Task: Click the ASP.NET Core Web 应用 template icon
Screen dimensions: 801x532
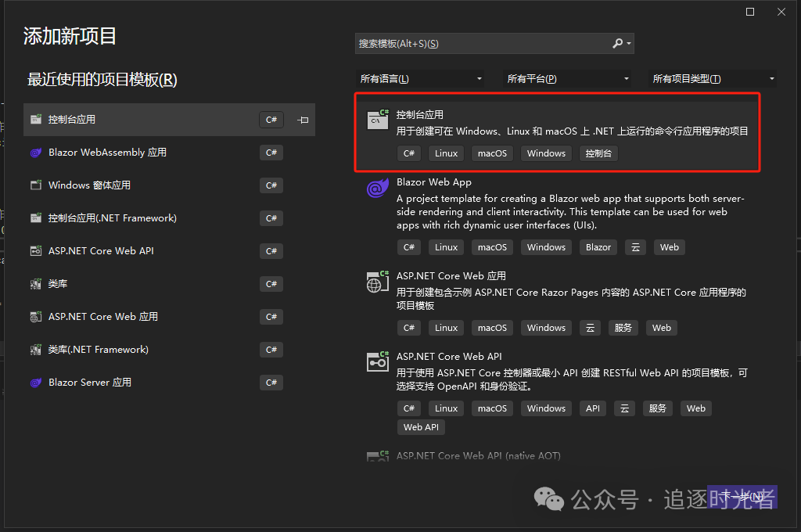Action: (x=377, y=282)
